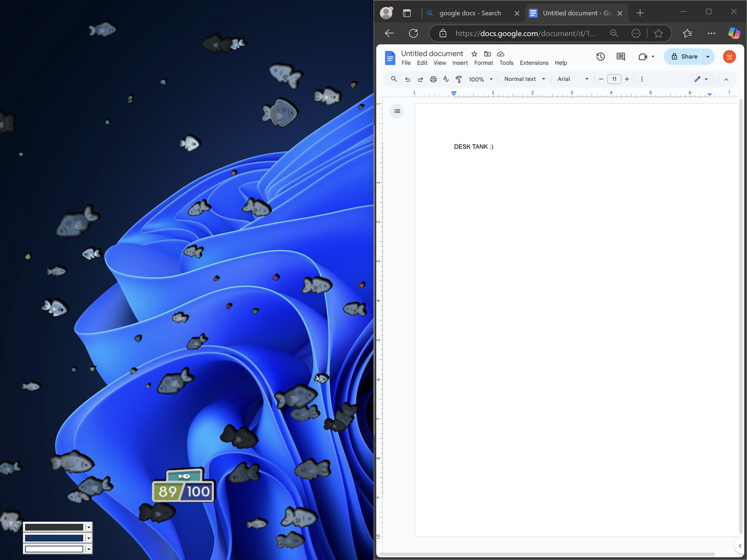Star the Untitled document

tap(474, 54)
